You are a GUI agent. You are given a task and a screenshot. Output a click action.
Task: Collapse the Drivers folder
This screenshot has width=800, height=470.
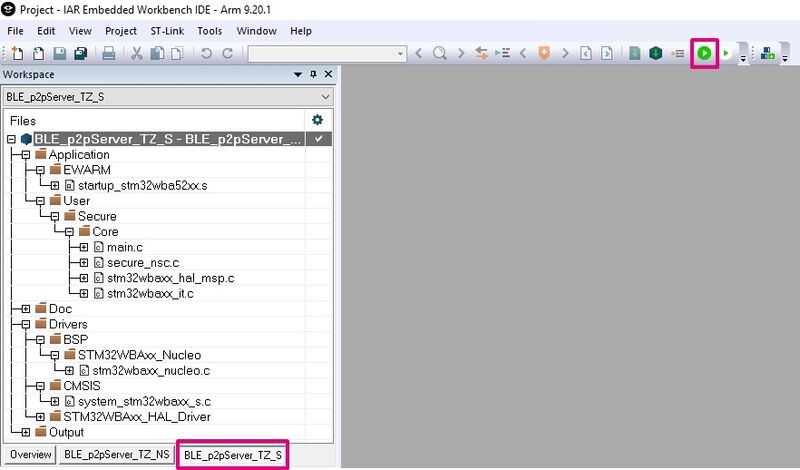(x=26, y=325)
